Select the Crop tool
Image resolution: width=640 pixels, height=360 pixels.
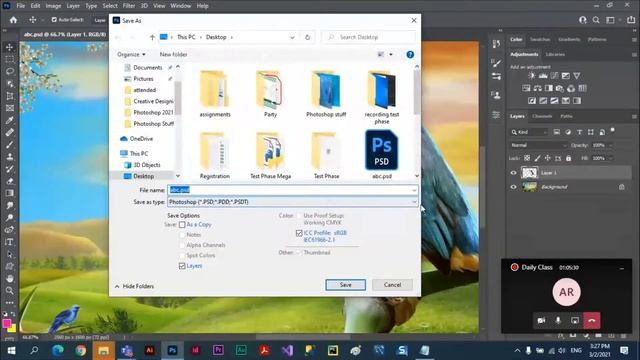point(9,96)
